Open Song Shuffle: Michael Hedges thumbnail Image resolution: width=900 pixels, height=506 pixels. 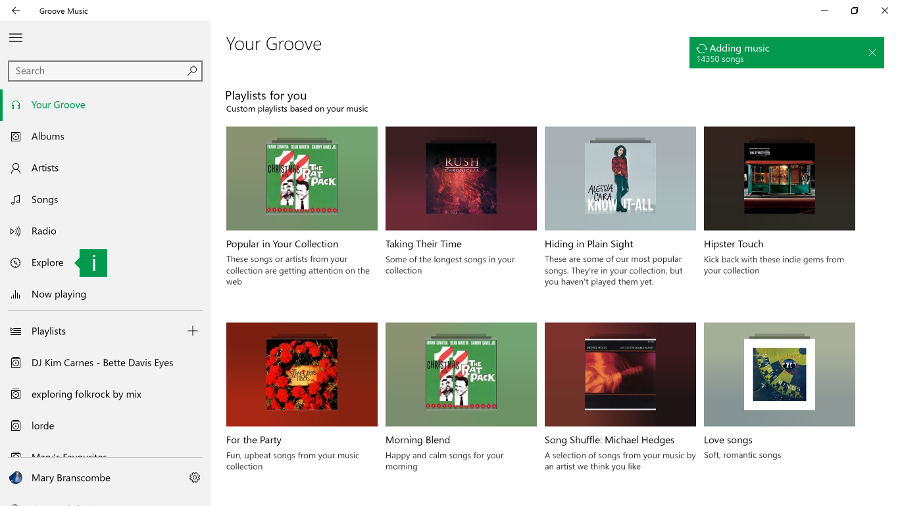tap(620, 374)
